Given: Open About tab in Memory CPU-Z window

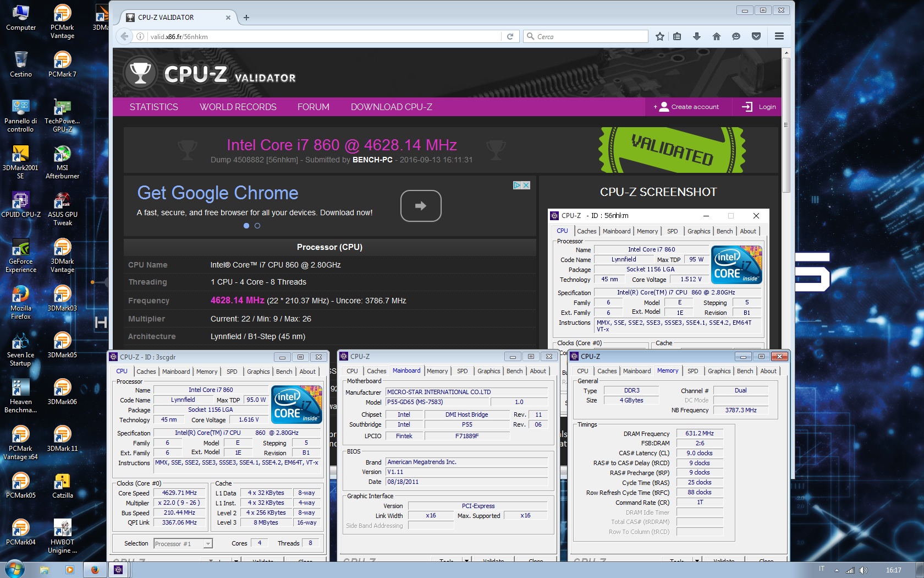Looking at the screenshot, I should tap(768, 371).
